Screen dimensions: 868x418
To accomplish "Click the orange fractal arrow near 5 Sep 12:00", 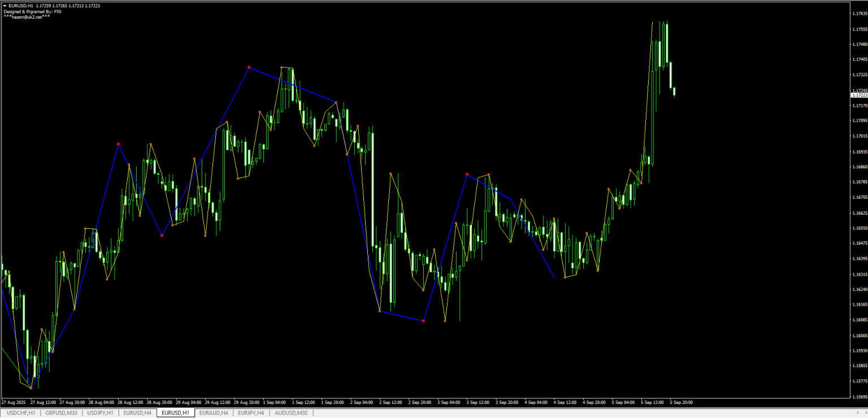I will [641, 183].
